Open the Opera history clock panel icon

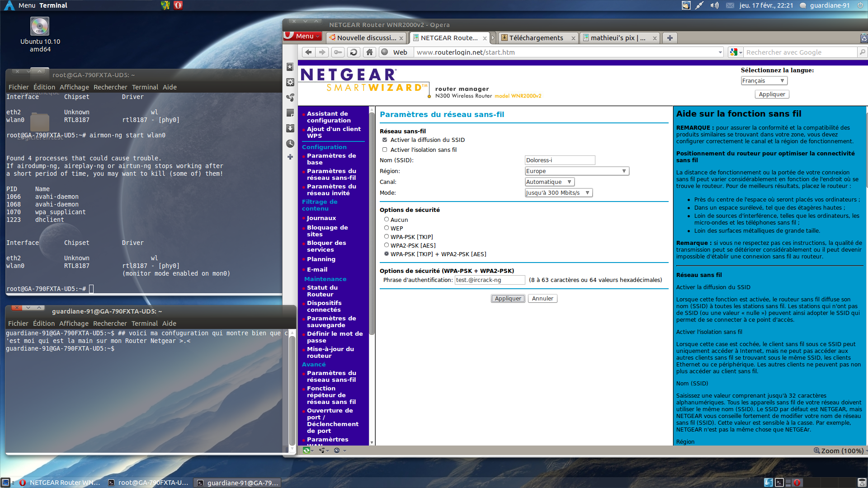(290, 144)
